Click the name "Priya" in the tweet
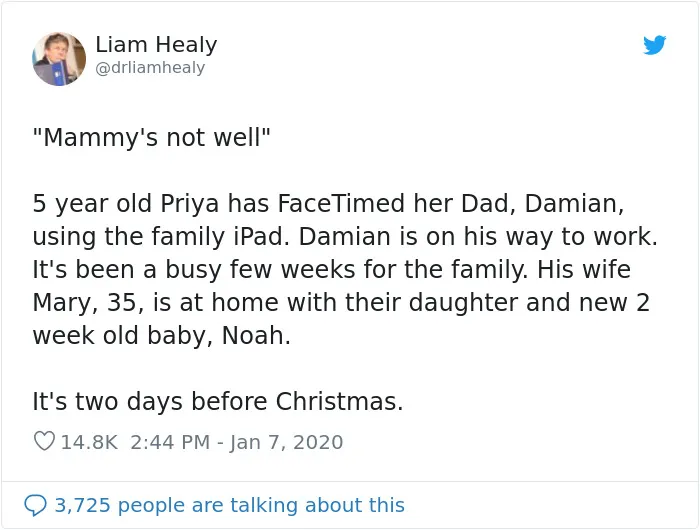 point(190,204)
